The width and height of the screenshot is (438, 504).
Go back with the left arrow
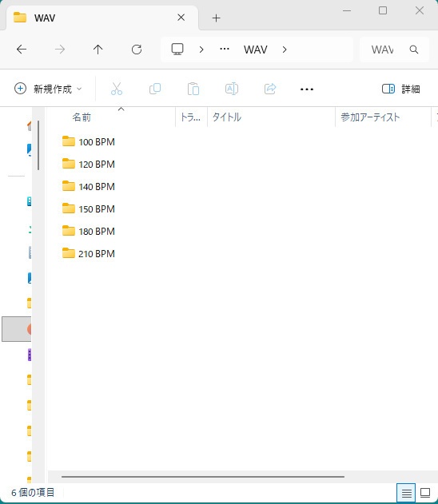click(22, 50)
